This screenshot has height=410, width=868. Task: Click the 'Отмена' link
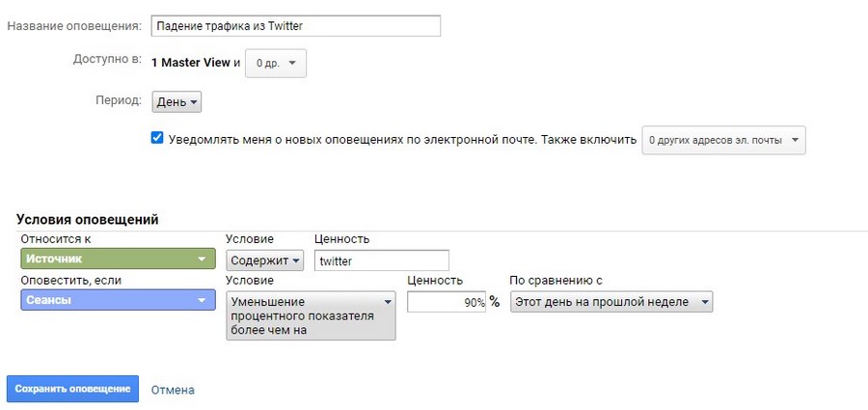[173, 390]
